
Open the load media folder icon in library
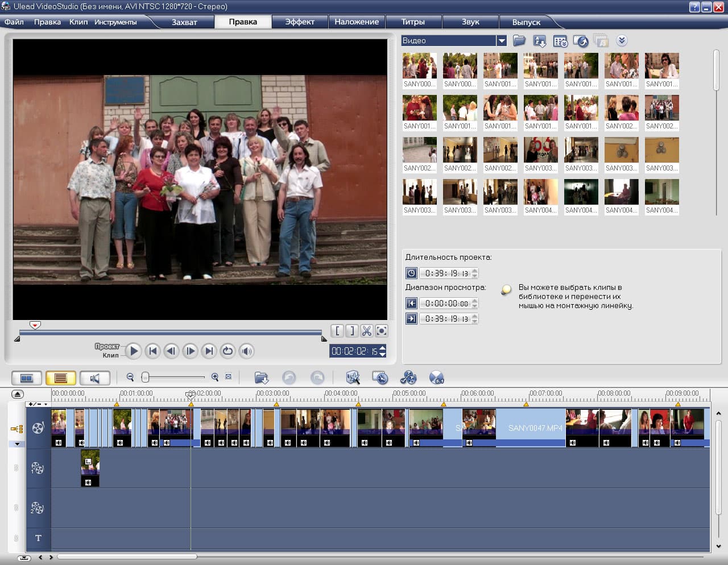[519, 41]
